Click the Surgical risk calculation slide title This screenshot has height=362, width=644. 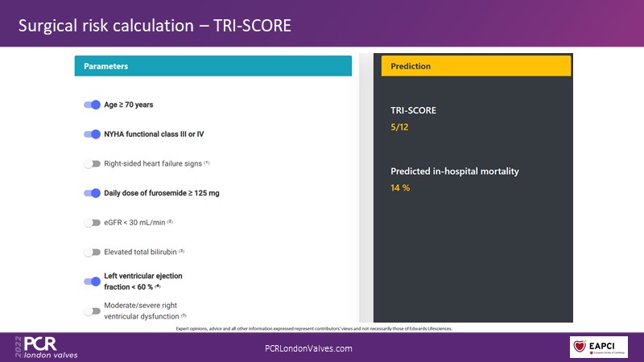point(155,26)
